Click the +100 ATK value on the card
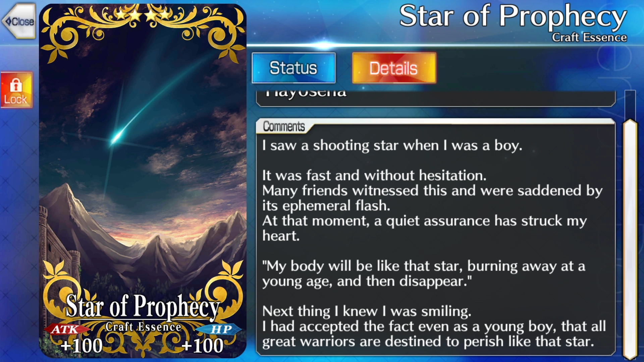This screenshot has width=644, height=362. (x=82, y=346)
